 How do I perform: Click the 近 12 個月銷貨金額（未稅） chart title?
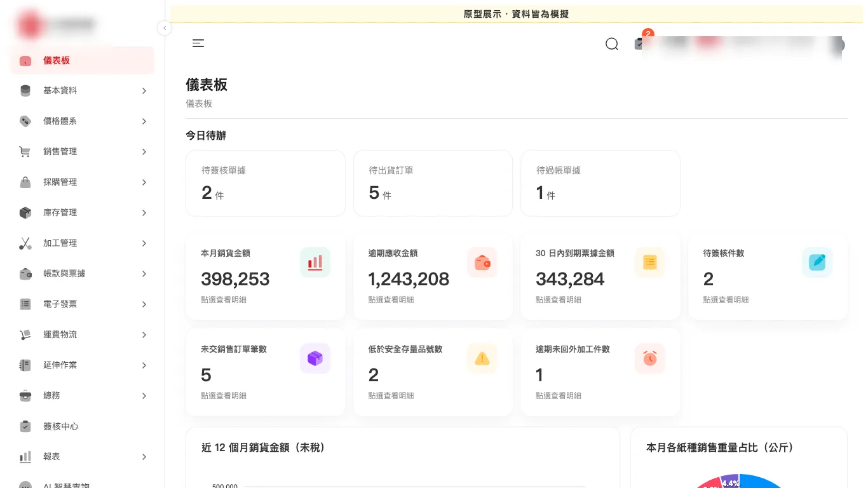click(x=264, y=448)
